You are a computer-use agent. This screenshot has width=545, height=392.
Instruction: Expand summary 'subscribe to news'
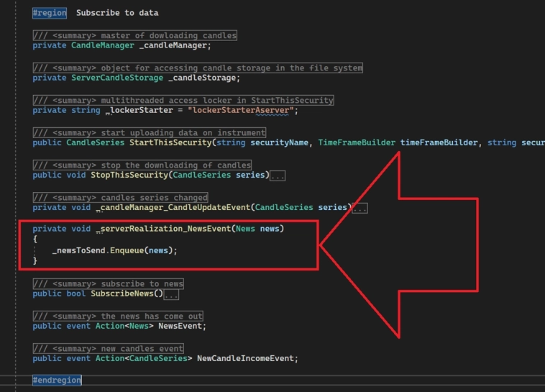[x=108, y=283]
